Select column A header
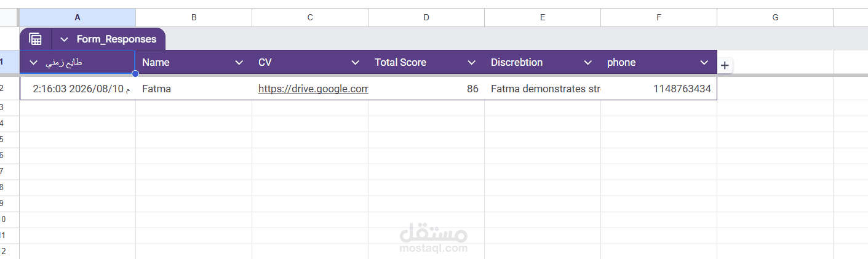868x259 pixels. click(x=78, y=18)
